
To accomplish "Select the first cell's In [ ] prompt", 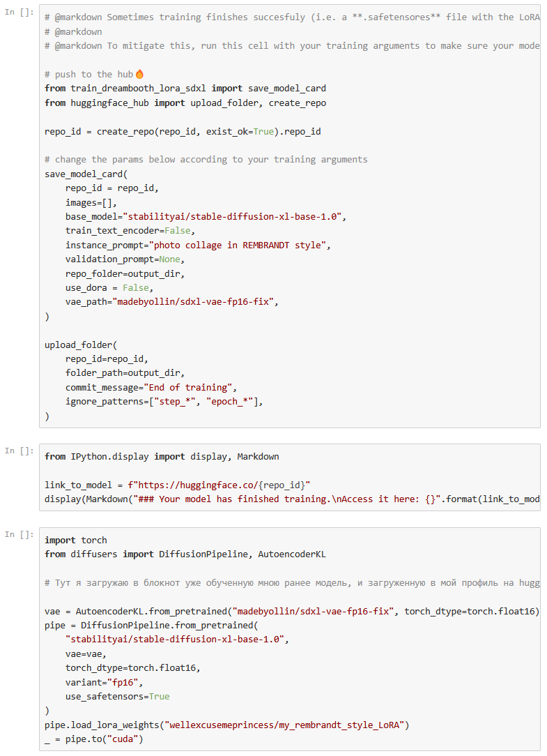I will pyautogui.click(x=19, y=13).
